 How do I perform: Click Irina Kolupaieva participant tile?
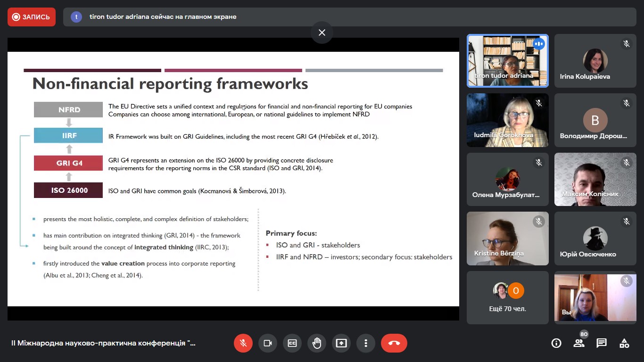[x=595, y=61]
